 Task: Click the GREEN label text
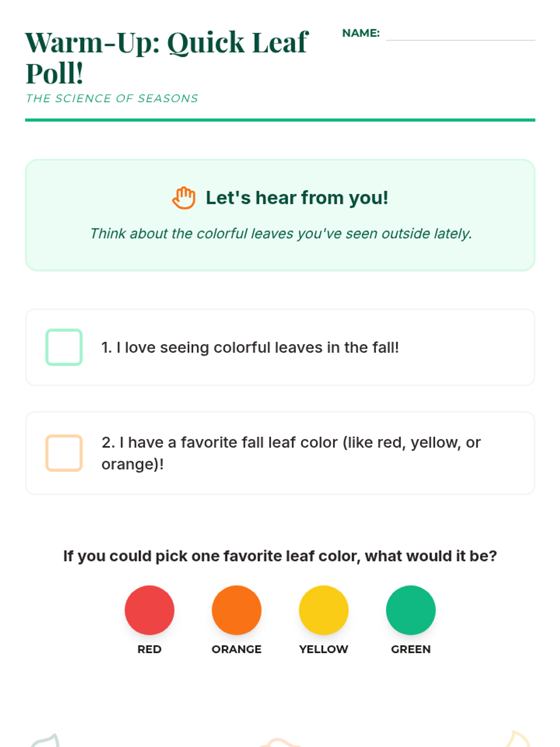(x=411, y=649)
